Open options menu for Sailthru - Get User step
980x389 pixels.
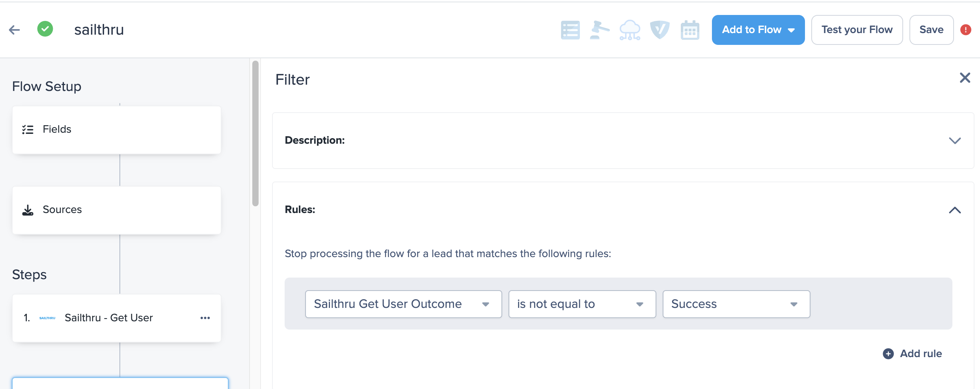pos(205,318)
